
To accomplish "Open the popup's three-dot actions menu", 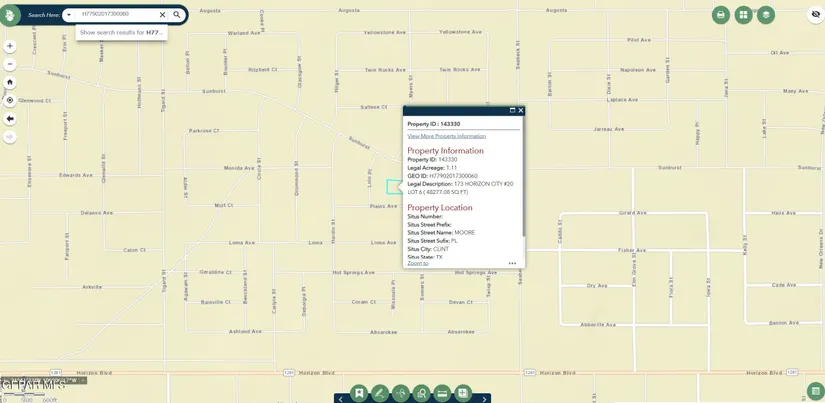I will coord(512,264).
